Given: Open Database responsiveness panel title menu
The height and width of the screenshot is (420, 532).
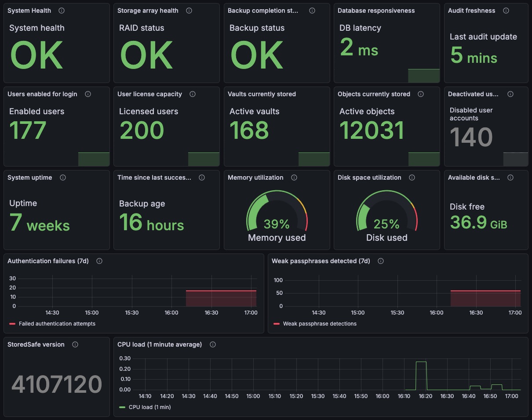Looking at the screenshot, I should (376, 11).
